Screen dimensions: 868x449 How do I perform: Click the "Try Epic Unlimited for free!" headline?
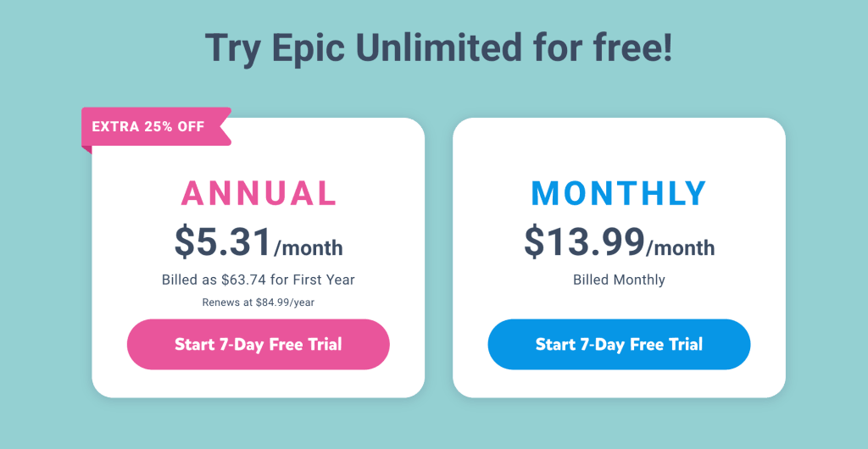438,47
